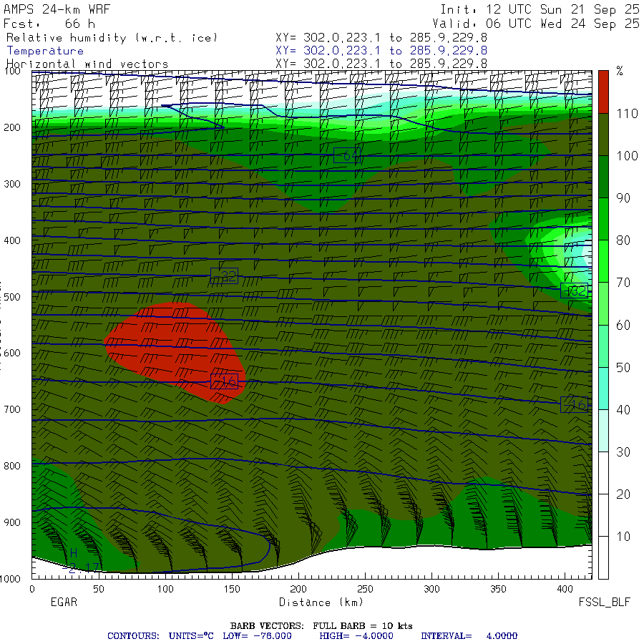Select the 'Fcst: 66 h' forecast hour text
This screenshot has width=644, height=644.
pos(49,24)
